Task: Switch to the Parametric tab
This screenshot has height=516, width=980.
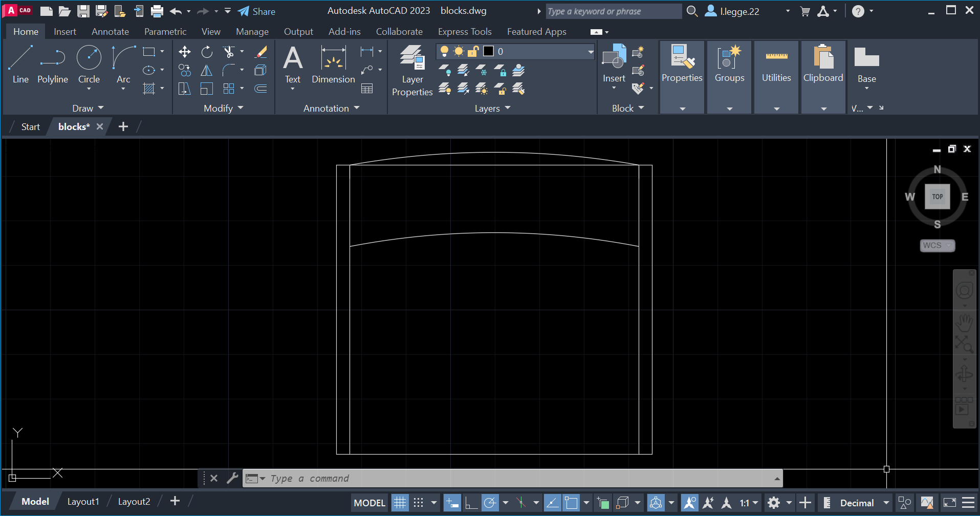Action: (x=165, y=32)
